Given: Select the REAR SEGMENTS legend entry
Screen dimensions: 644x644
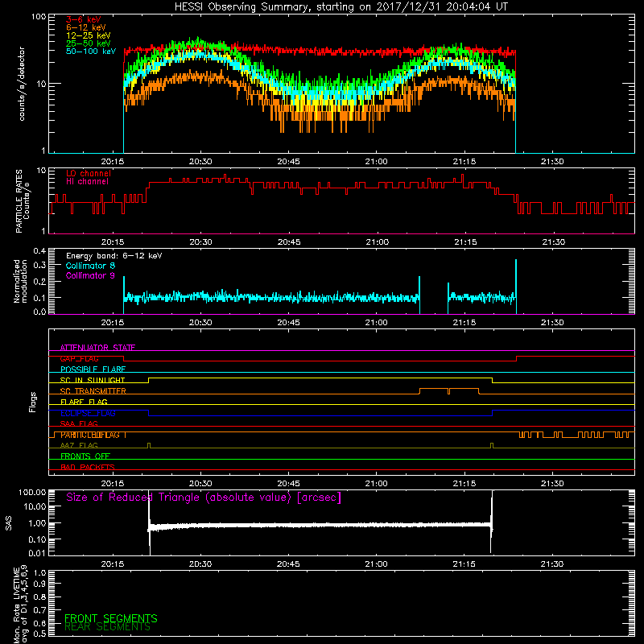Looking at the screenshot, I should pos(107,627).
